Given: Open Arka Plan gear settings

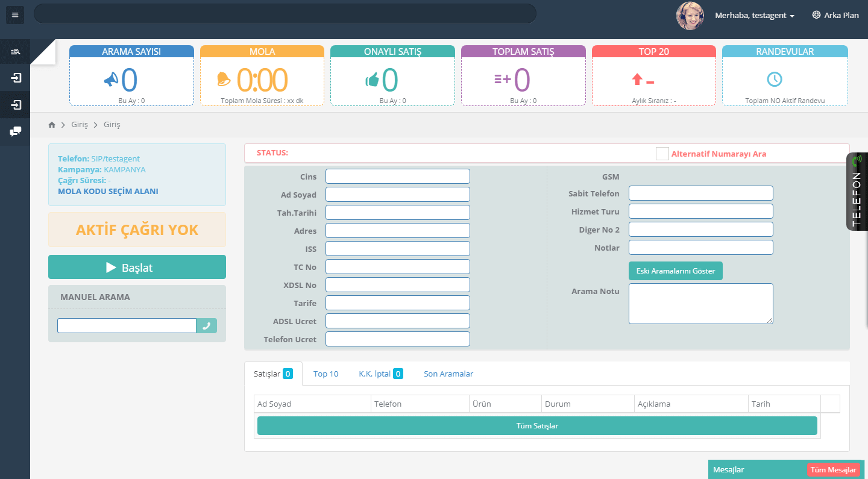Looking at the screenshot, I should 835,15.
